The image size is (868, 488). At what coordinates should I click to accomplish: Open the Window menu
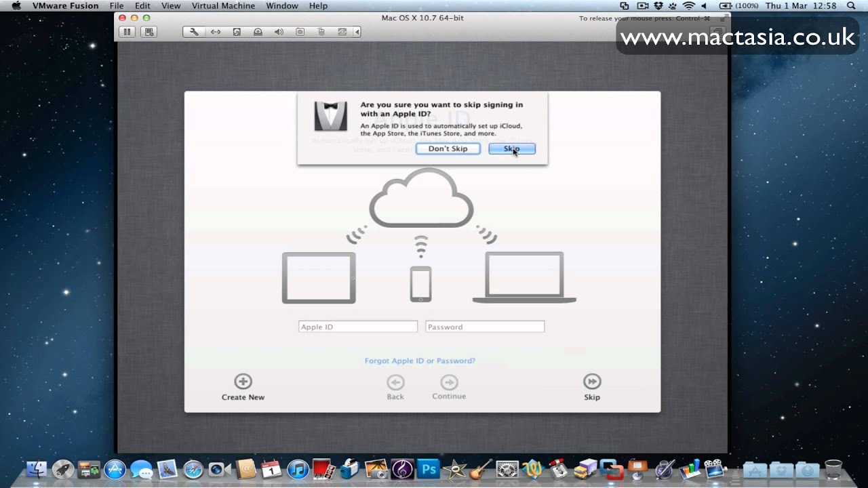click(x=282, y=5)
